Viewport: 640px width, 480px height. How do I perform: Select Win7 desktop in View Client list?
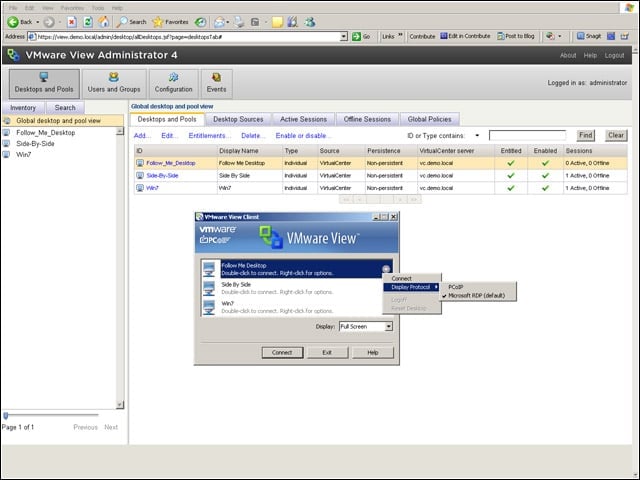click(x=292, y=307)
